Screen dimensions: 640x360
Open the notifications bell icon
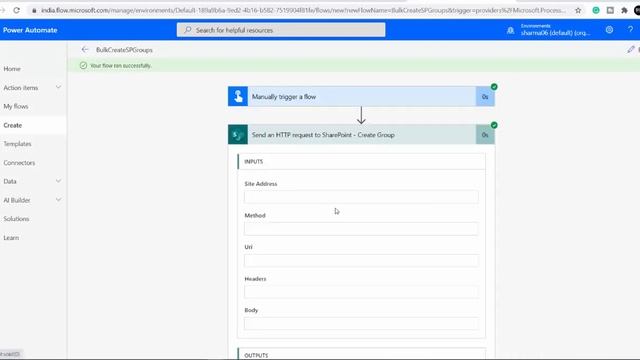click(x=510, y=30)
